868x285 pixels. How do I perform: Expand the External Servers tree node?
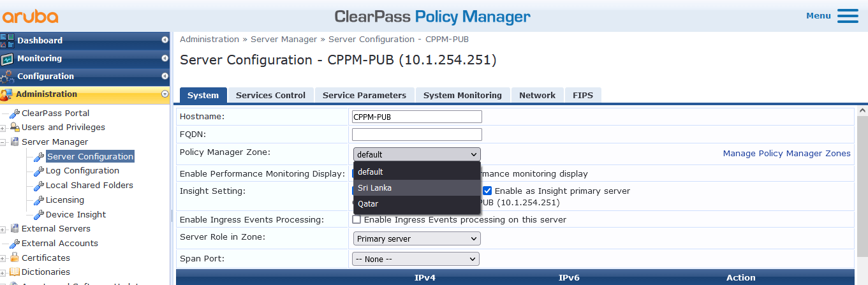3,229
